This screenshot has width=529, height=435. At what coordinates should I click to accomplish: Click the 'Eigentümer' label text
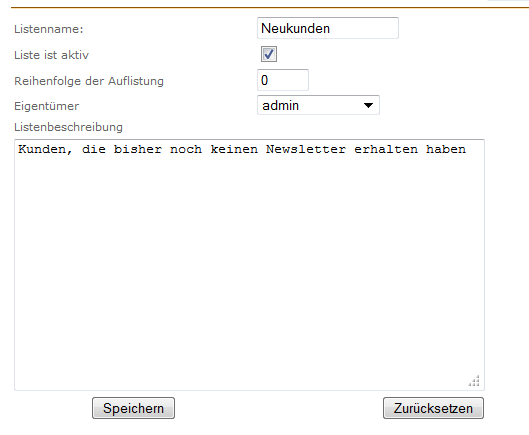coord(47,106)
